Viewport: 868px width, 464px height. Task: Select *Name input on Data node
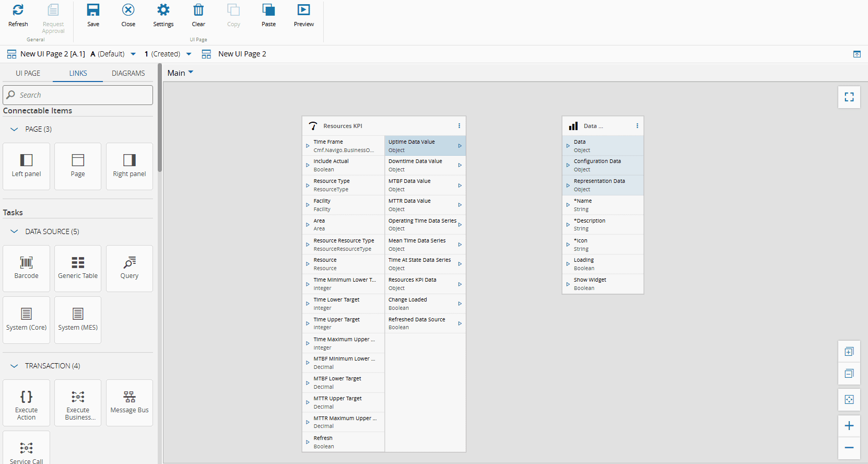click(603, 205)
